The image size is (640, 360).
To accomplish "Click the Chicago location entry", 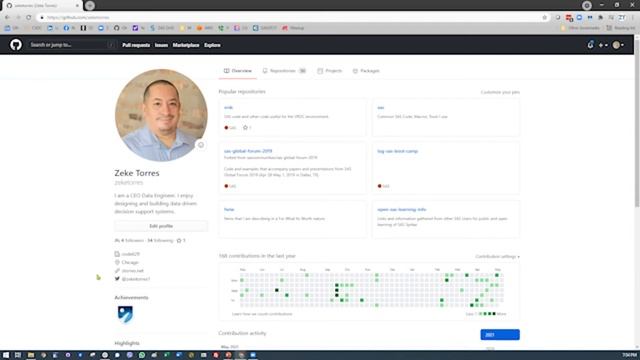I will point(127,262).
